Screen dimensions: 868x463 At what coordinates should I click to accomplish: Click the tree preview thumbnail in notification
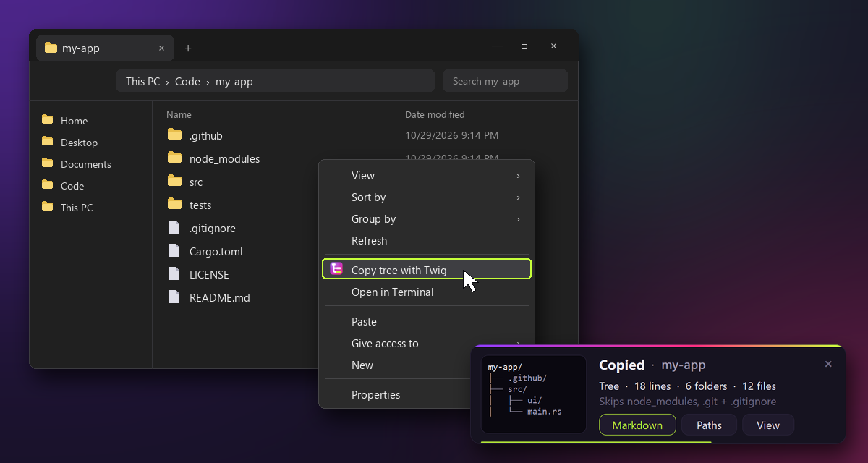(x=534, y=394)
